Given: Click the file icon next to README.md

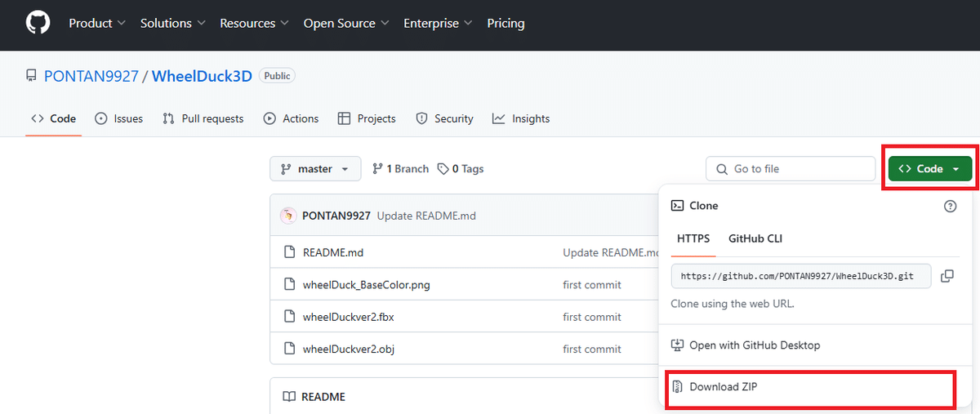Looking at the screenshot, I should tap(288, 252).
